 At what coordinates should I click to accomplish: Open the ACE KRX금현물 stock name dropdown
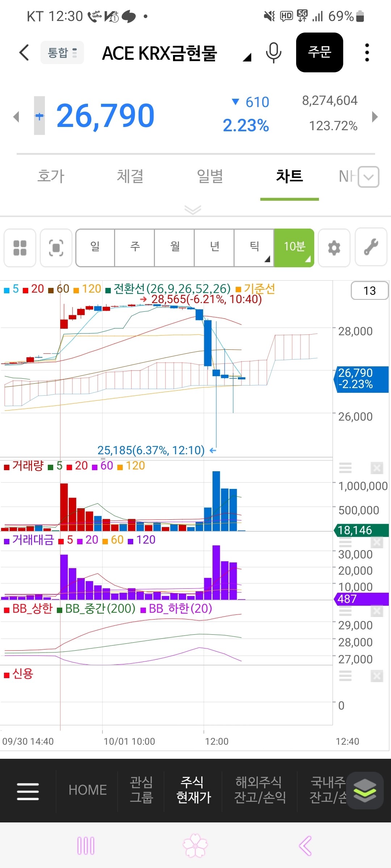pyautogui.click(x=177, y=54)
